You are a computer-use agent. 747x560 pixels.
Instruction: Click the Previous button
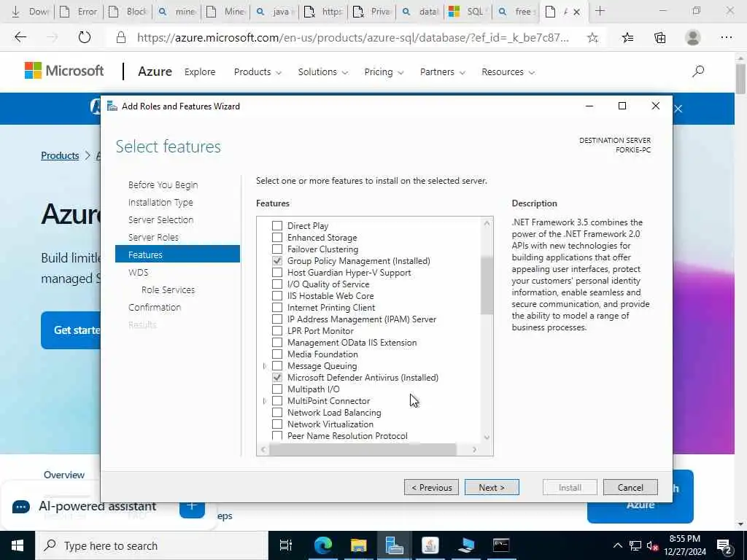click(x=431, y=487)
